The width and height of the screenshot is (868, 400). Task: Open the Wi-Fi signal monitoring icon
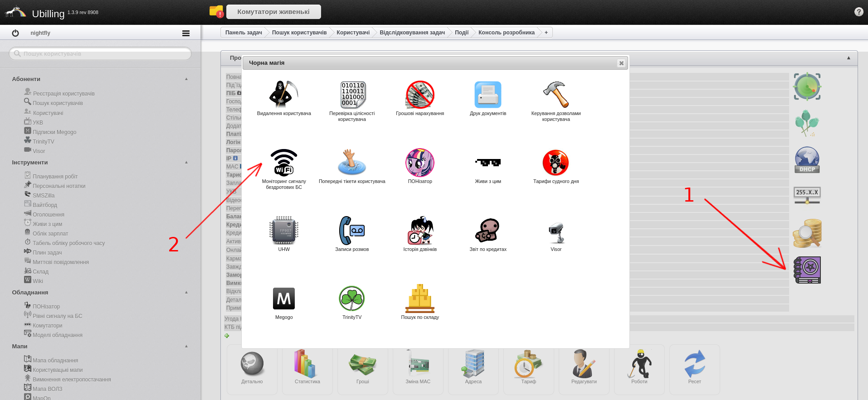(x=284, y=162)
